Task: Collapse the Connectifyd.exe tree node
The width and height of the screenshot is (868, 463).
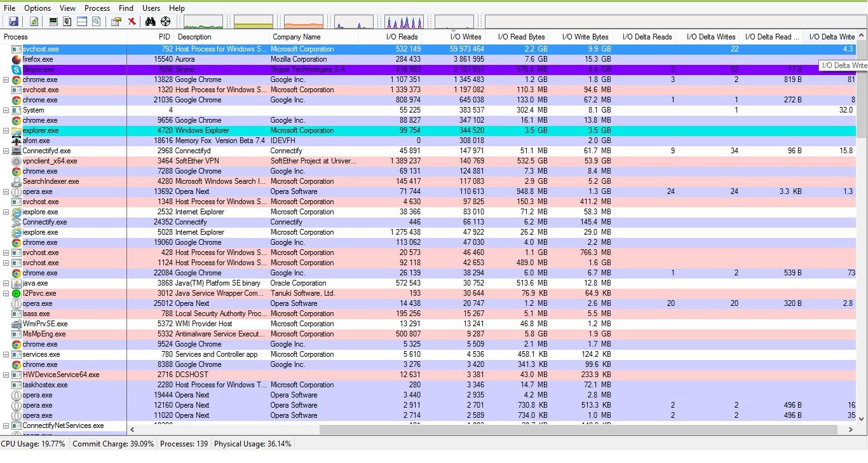Action: click(x=6, y=151)
